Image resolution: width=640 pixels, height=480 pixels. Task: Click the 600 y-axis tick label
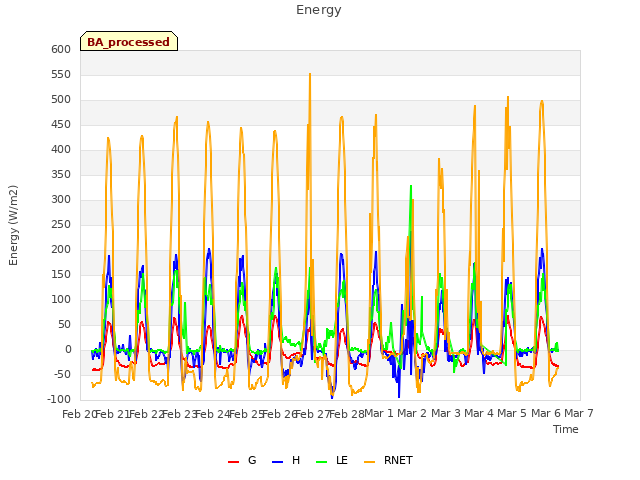tap(61, 49)
